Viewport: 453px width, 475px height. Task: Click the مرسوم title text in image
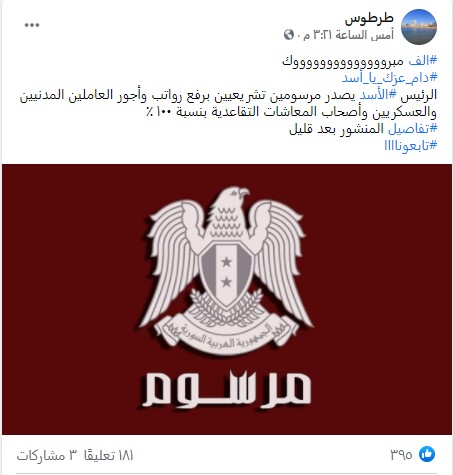[226, 389]
